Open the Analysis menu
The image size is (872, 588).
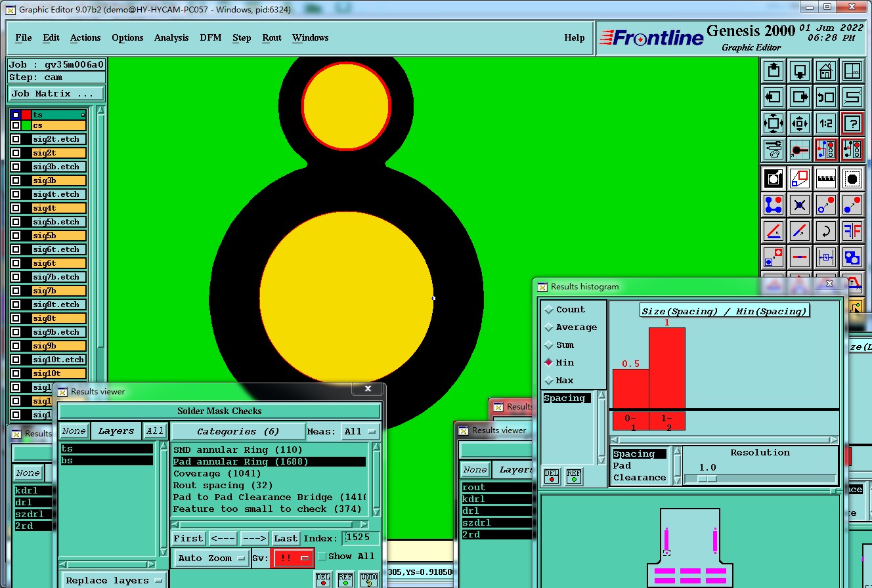pyautogui.click(x=171, y=38)
